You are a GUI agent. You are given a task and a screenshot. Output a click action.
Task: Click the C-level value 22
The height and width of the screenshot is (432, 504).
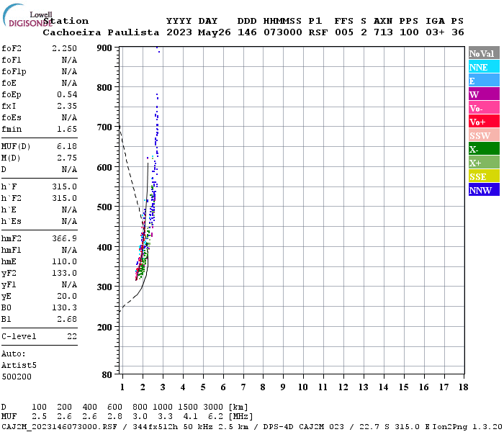point(72,336)
